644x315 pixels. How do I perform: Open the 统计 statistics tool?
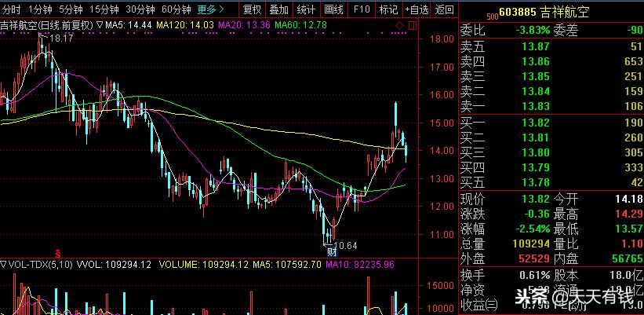pyautogui.click(x=306, y=9)
